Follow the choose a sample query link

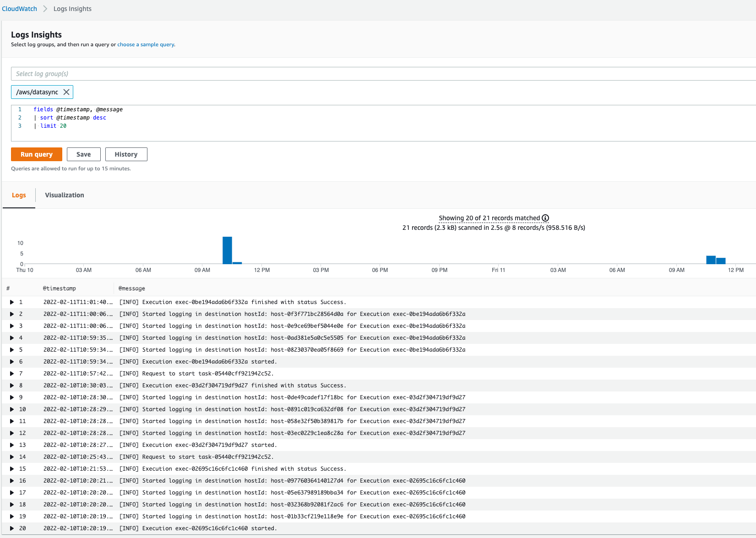click(146, 44)
